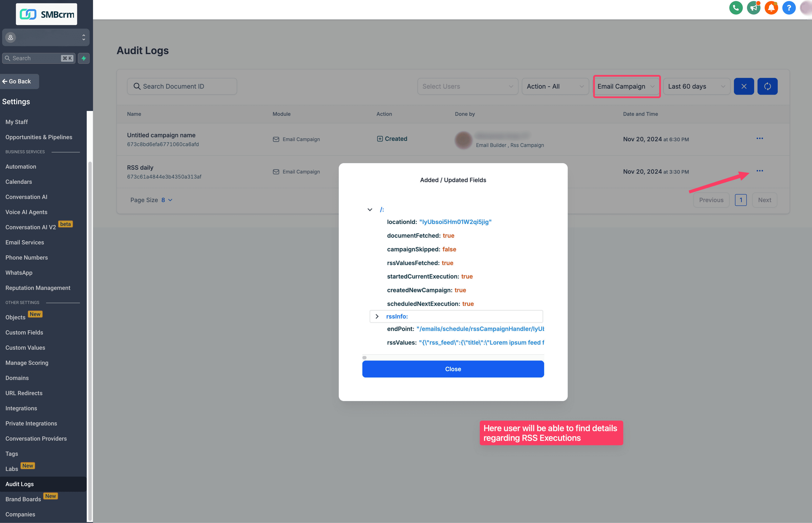Image resolution: width=812 pixels, height=523 pixels.
Task: Open Phone Numbers settings
Action: point(27,258)
